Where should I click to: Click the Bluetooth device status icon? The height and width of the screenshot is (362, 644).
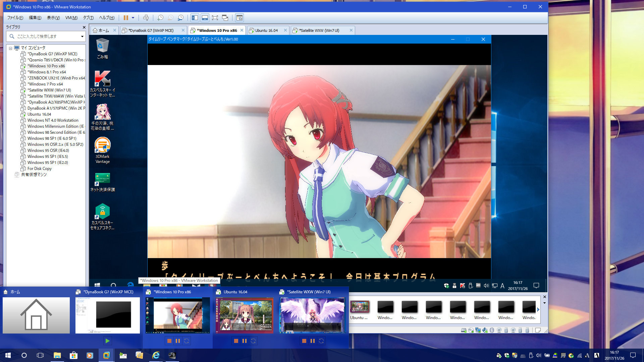coord(492,330)
